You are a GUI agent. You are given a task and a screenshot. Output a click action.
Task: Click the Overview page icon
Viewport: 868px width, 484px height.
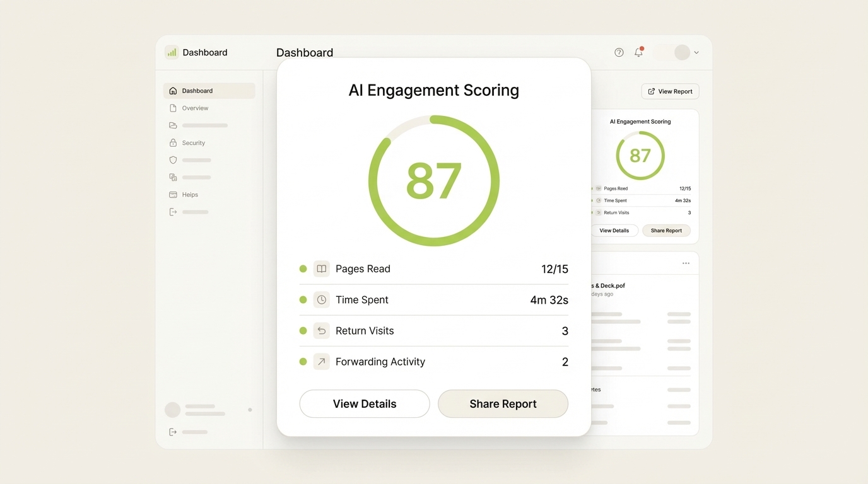(x=172, y=108)
